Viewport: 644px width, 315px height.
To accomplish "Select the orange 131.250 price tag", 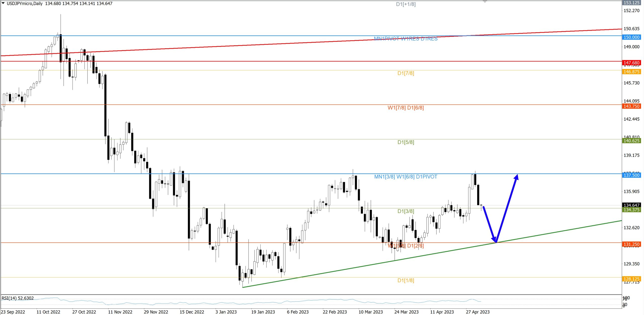I will pos(631,244).
